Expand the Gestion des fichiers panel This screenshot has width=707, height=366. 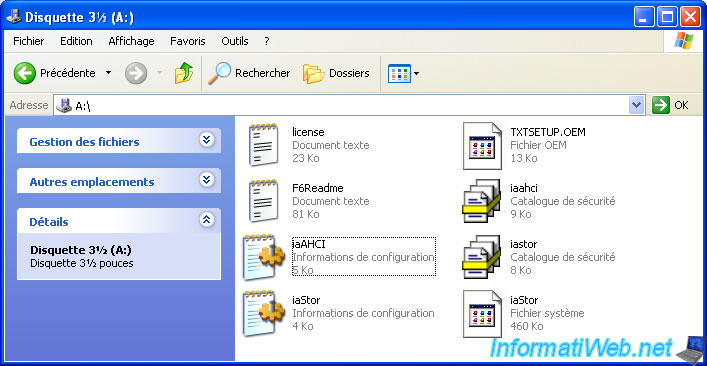206,140
